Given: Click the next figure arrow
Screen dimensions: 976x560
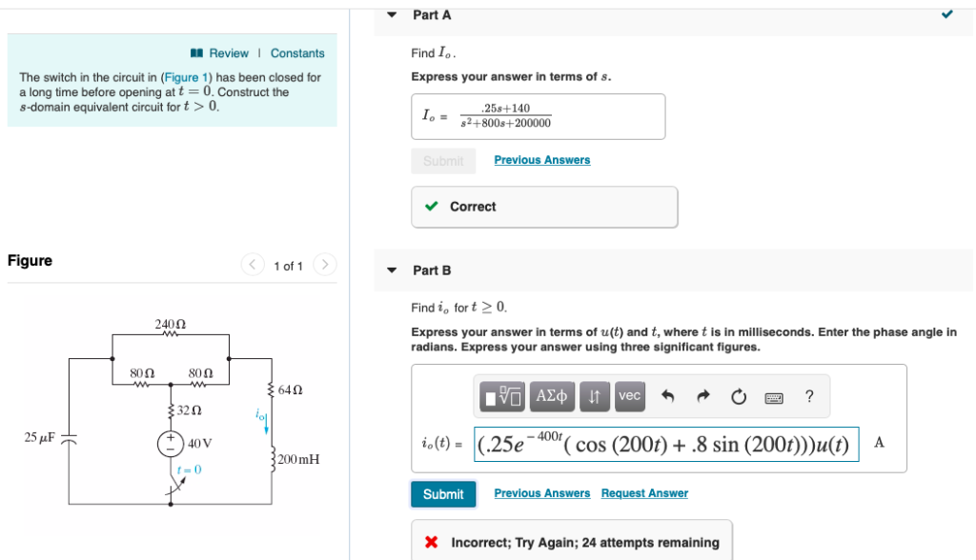Looking at the screenshot, I should coord(324,266).
